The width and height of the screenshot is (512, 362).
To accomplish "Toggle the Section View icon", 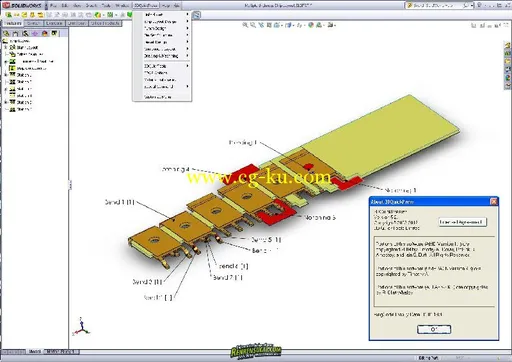I will coord(269,25).
